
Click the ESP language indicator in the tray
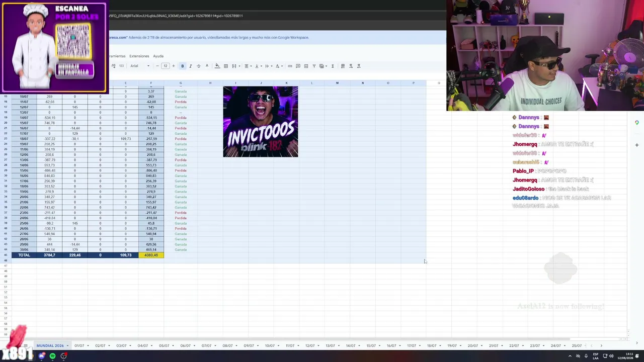[596, 356]
